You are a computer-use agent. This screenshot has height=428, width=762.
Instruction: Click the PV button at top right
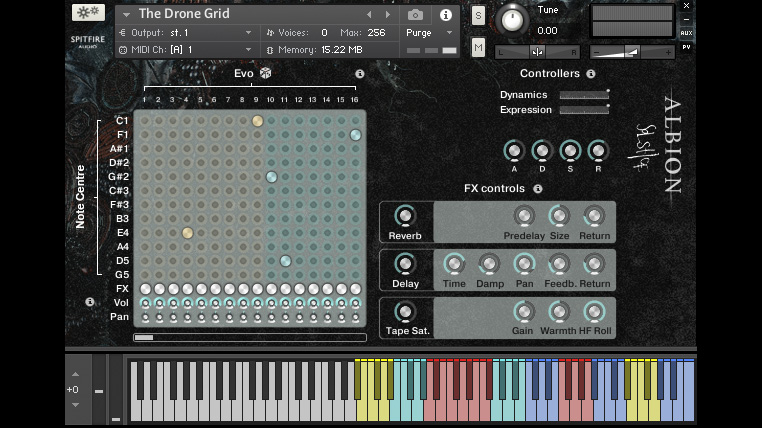coord(686,46)
